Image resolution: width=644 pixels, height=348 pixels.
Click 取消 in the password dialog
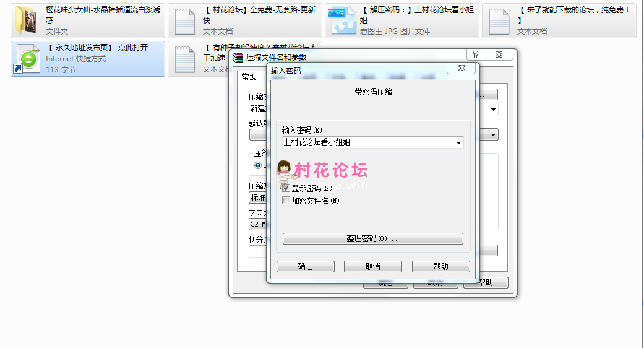coord(373,266)
